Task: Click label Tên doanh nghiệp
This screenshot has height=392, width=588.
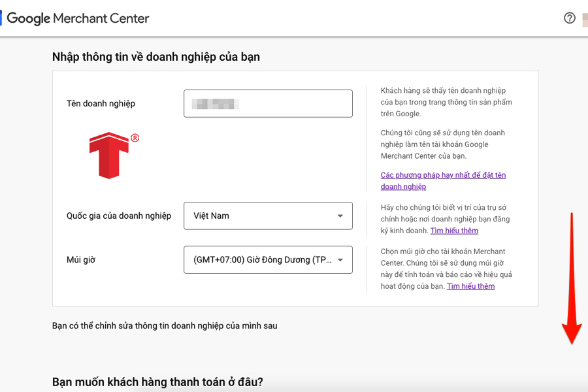Action: point(101,103)
